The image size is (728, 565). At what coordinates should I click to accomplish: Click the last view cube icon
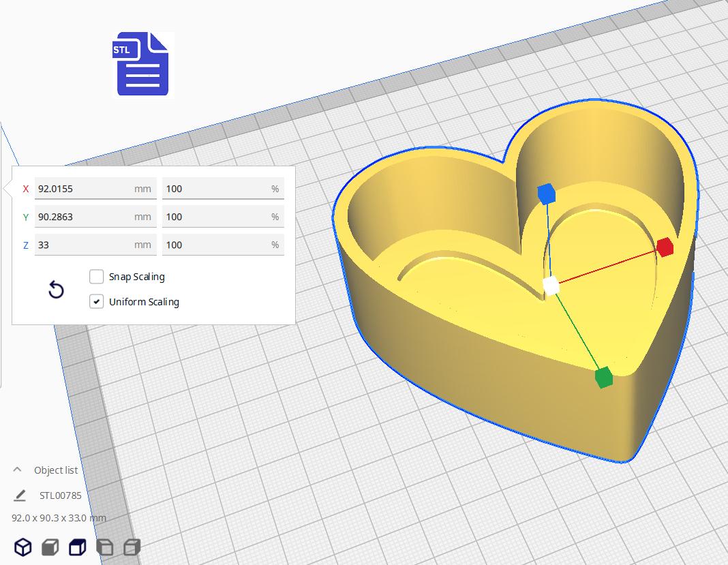132,547
